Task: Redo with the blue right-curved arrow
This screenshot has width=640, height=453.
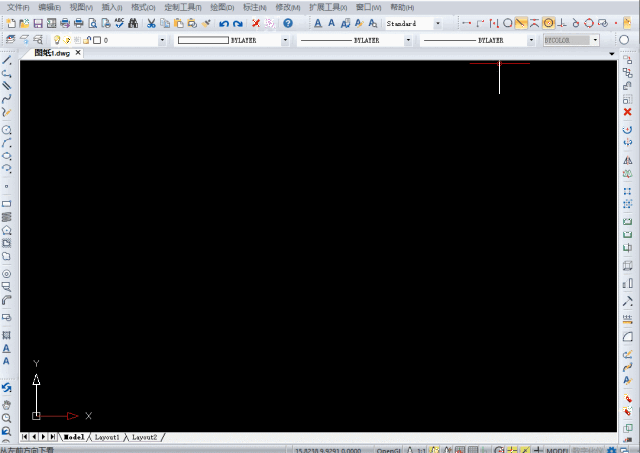Action: pos(238,23)
